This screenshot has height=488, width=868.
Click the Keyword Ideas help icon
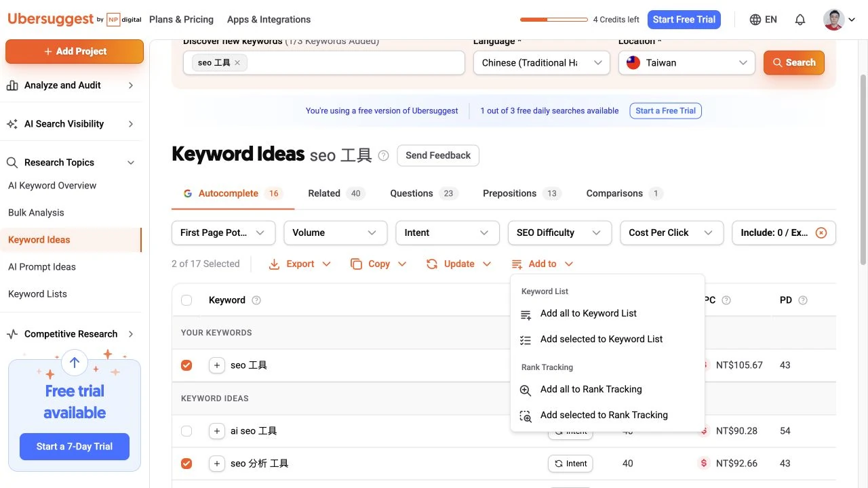(x=383, y=155)
